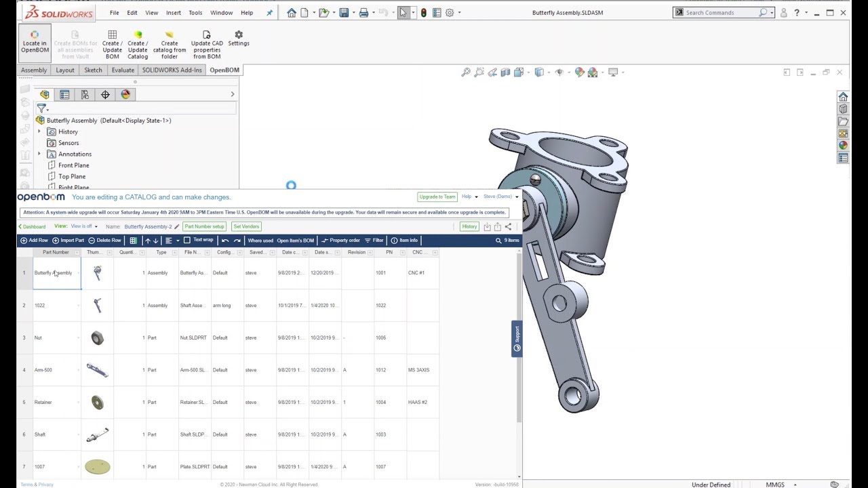Viewport: 868px width, 488px height.
Task: Click pencil icon to rename Butterfly Assembly-2
Action: (x=177, y=226)
